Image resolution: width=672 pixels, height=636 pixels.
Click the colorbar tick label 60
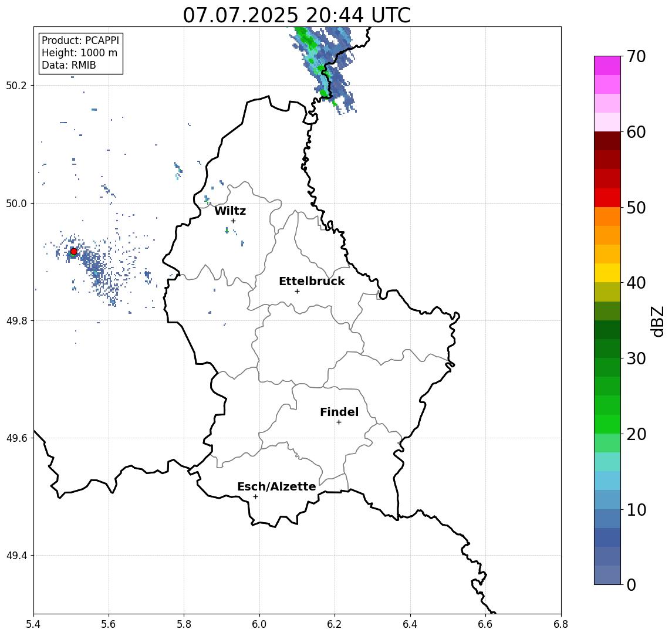tap(636, 132)
